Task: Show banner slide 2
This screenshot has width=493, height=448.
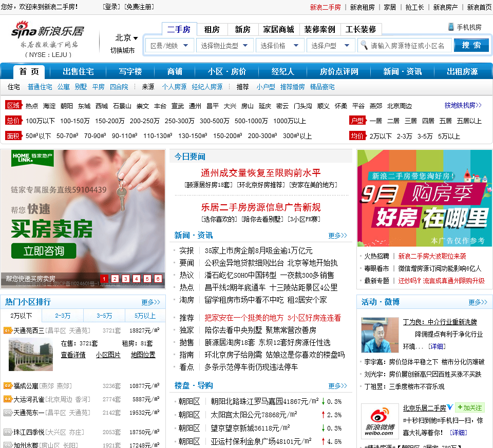Action: [x=115, y=278]
